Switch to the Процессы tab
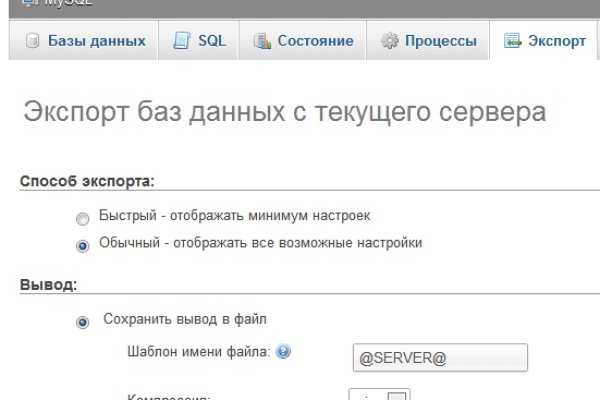Image resolution: width=600 pixels, height=400 pixels. click(x=441, y=42)
